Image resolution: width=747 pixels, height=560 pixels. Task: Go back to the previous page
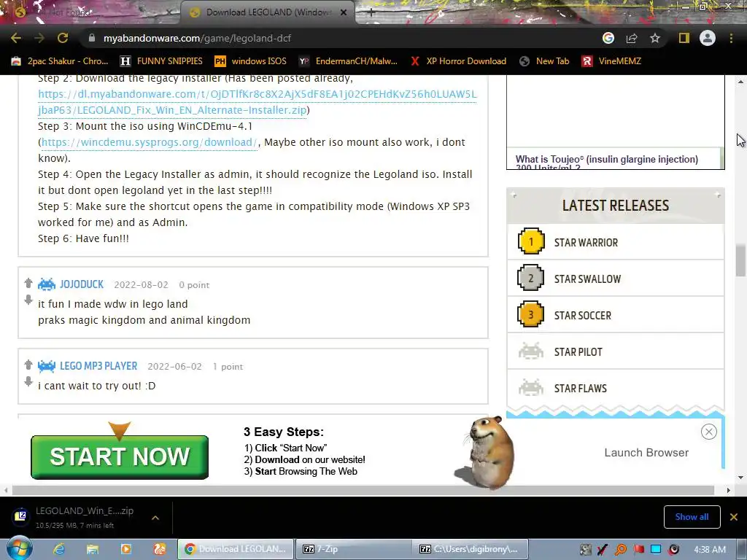click(16, 38)
